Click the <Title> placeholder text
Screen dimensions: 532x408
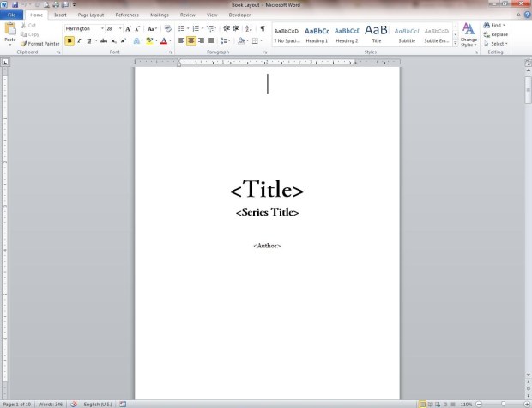(x=267, y=189)
